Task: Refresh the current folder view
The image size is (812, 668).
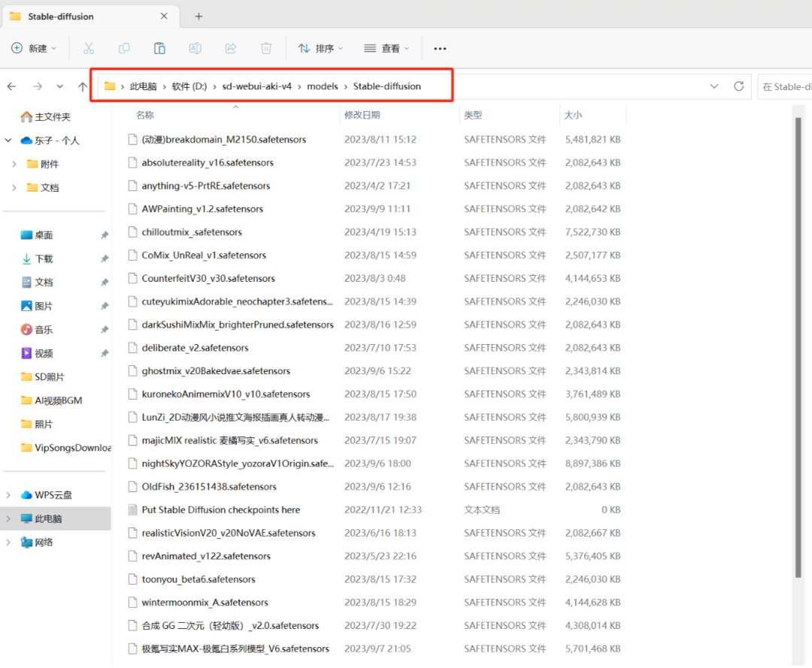Action: click(x=739, y=86)
